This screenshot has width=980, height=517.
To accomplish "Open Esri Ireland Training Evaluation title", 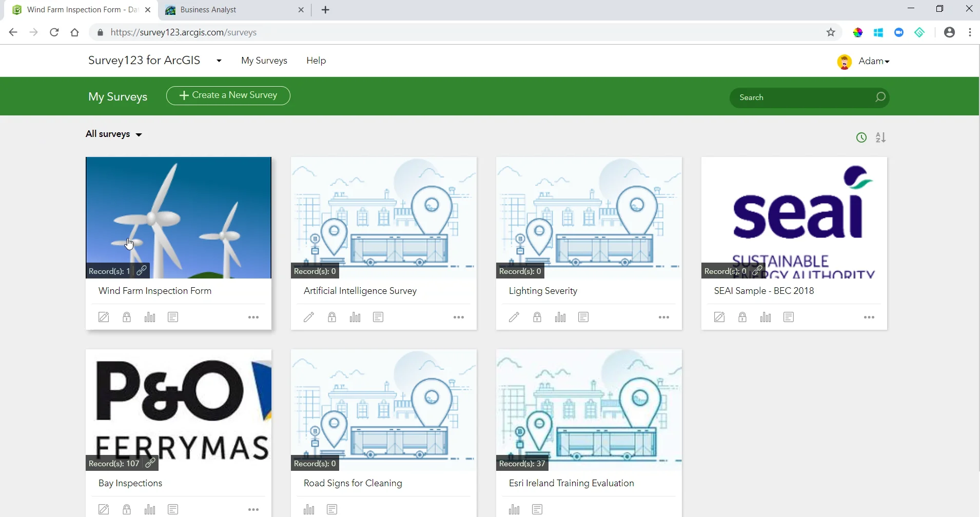I will coord(572,483).
